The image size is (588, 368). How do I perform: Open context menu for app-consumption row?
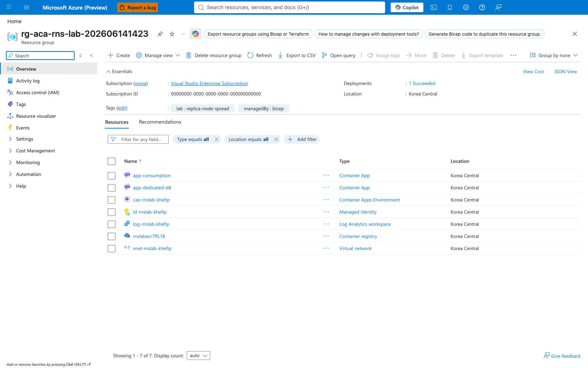[326, 176]
